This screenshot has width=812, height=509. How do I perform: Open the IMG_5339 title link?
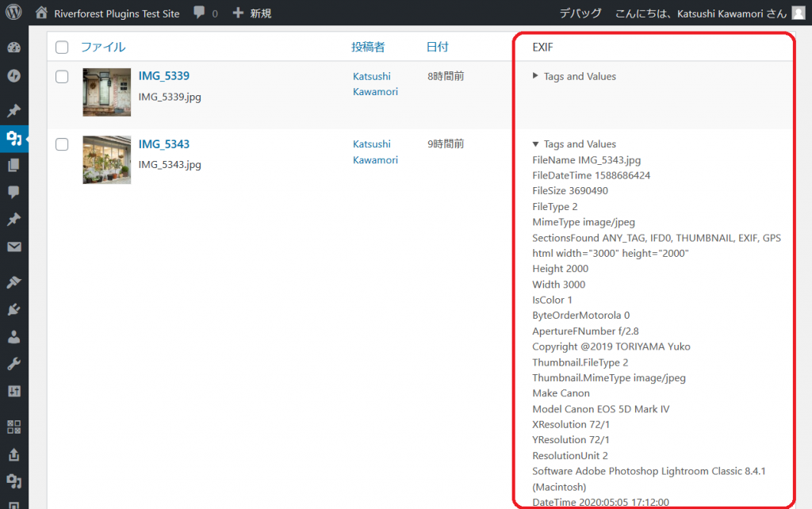click(x=163, y=76)
